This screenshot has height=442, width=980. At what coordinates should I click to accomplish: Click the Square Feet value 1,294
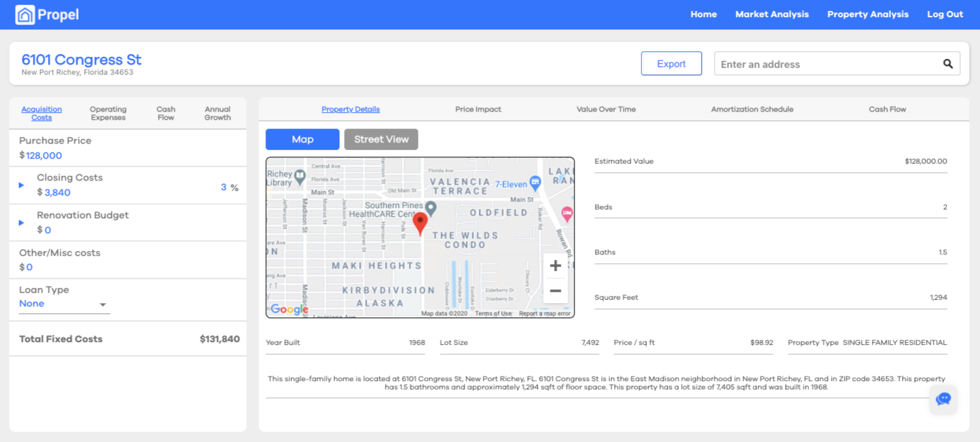939,298
